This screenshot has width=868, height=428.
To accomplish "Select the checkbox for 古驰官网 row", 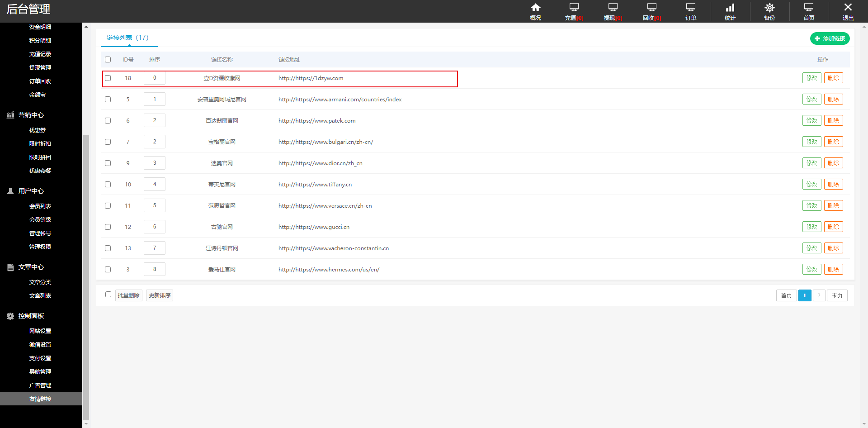I will point(108,227).
